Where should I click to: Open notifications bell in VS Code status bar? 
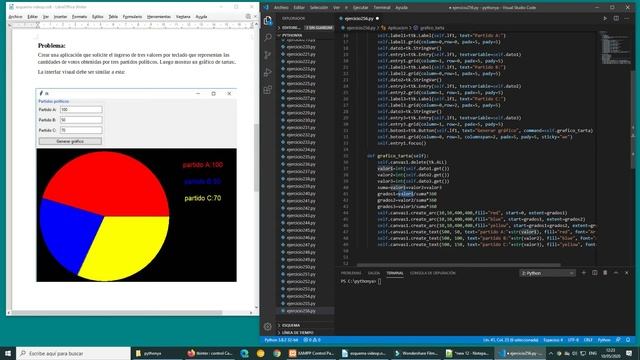[x=628, y=340]
